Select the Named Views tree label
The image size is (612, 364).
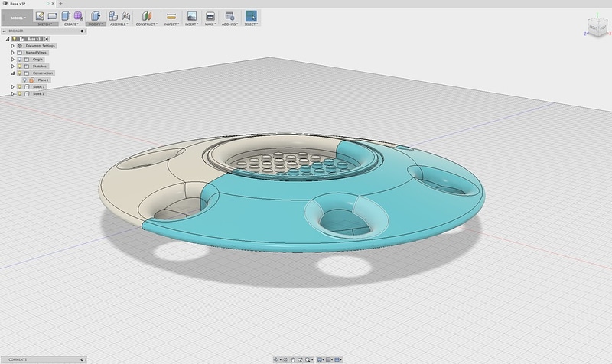tap(36, 53)
